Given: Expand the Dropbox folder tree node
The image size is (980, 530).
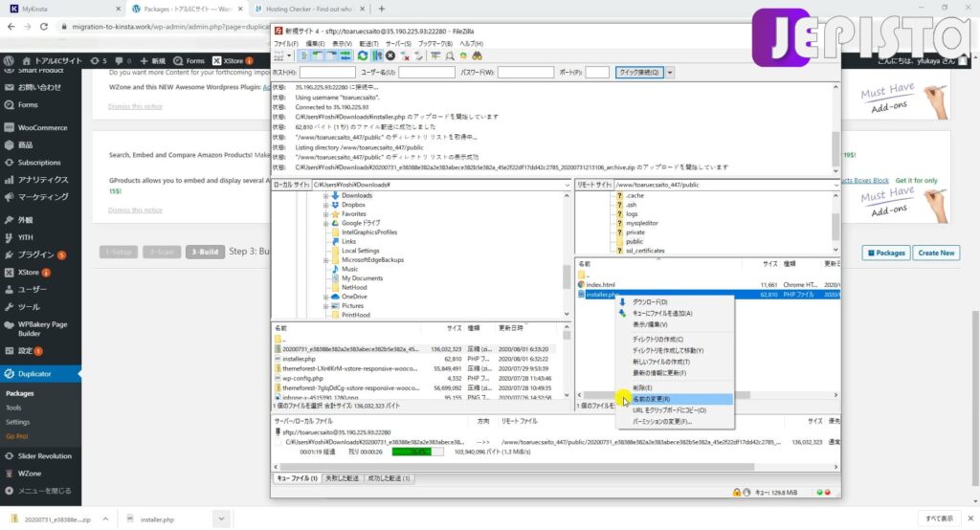Looking at the screenshot, I should (325, 205).
